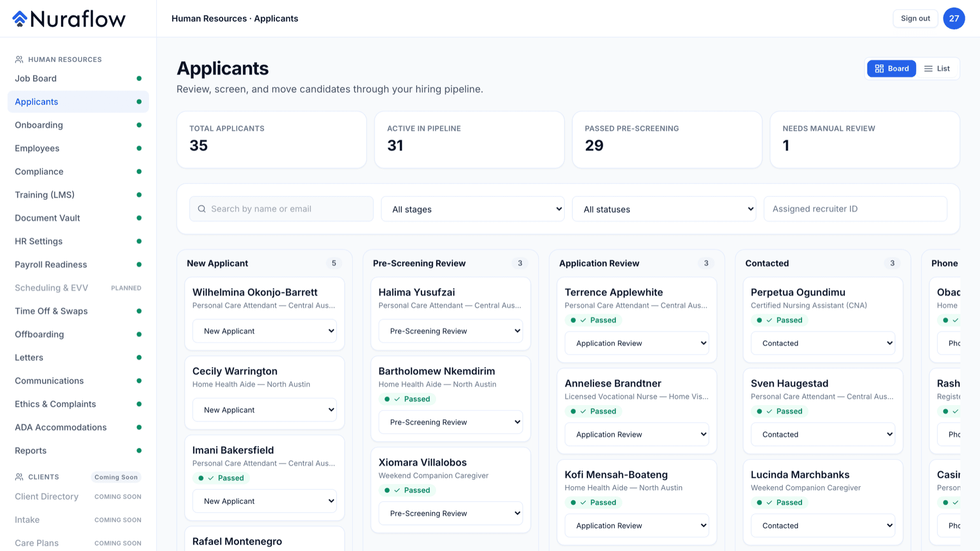Click the Passed badge on Terrence Applewhite card
This screenshot has width=980, height=551.
coord(593,320)
